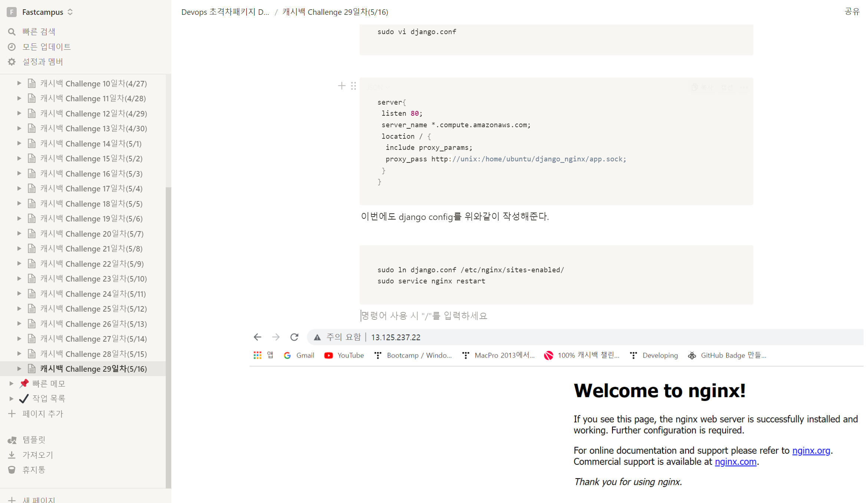The width and height of the screenshot is (868, 503).
Task: Open quick search (빠른 검색) in sidebar
Action: [x=39, y=32]
